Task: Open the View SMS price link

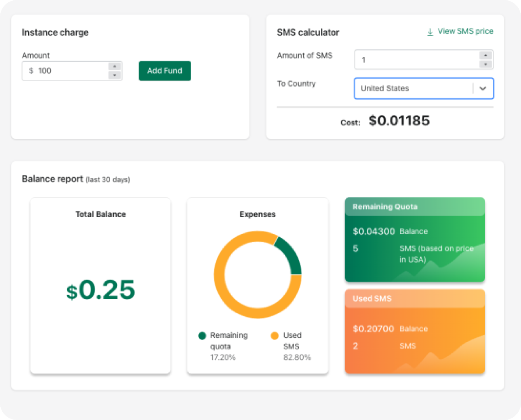Action: 465,31
